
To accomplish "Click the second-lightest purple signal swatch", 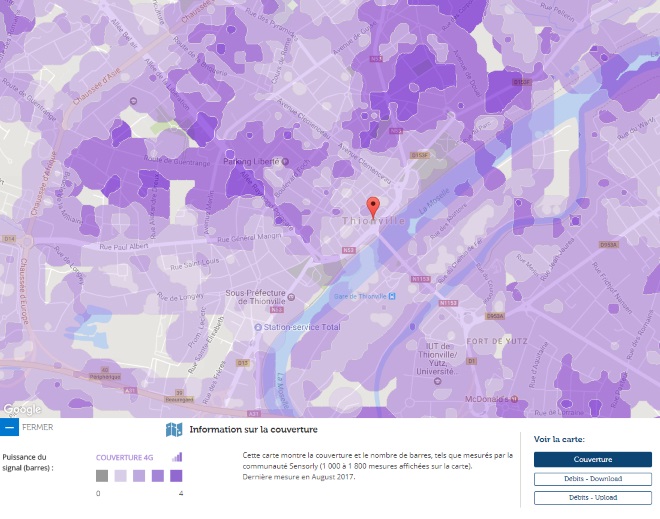I will coord(139,476).
